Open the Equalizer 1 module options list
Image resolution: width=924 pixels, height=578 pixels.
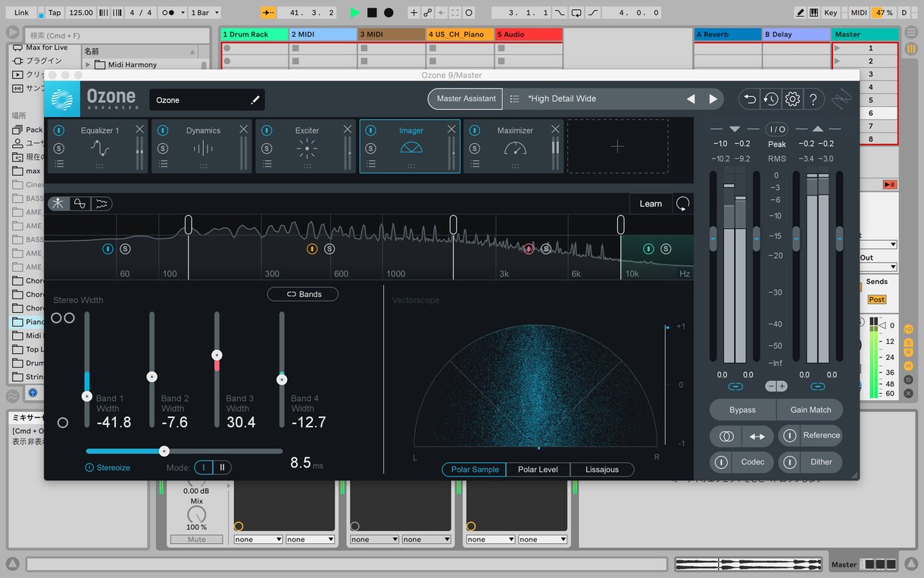click(58, 164)
